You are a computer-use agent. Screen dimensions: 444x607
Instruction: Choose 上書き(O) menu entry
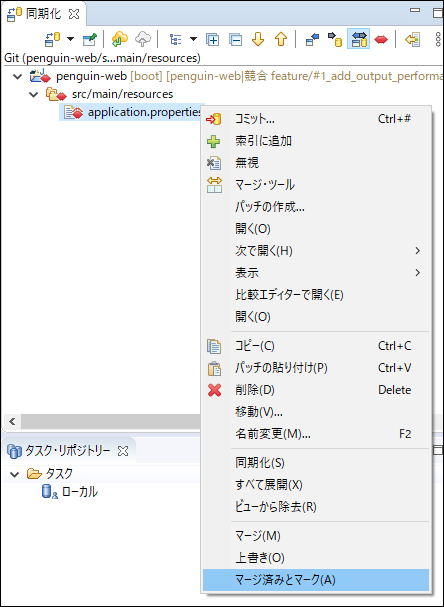[315, 558]
